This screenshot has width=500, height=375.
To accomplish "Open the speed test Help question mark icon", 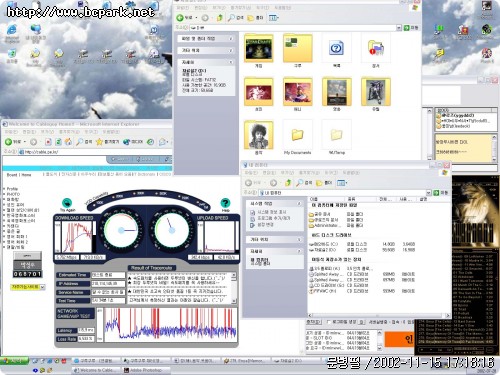I will tap(225, 203).
